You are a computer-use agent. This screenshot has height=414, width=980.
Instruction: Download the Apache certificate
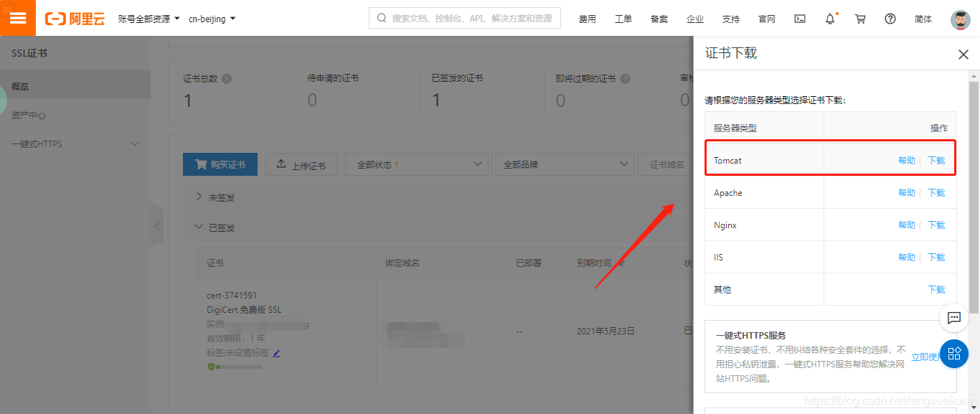tap(936, 193)
